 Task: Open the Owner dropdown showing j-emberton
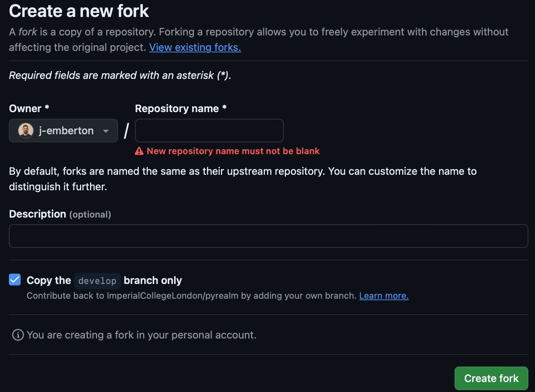(63, 131)
